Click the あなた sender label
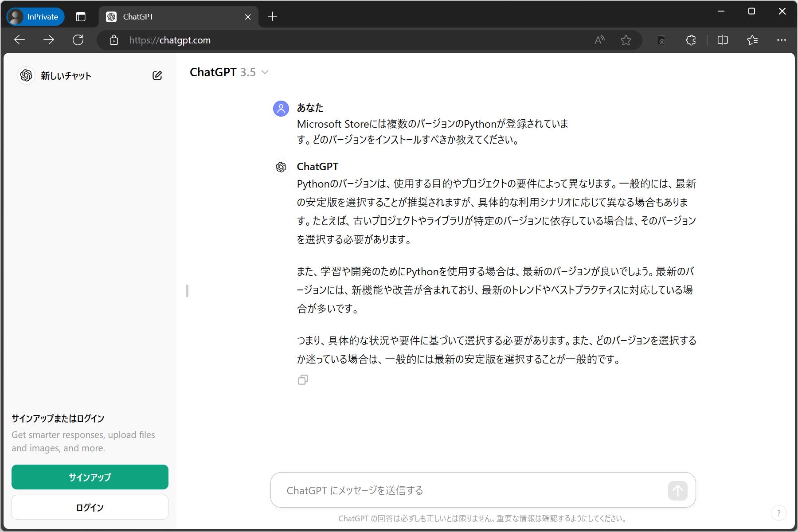Screen dimensions: 798x532 (x=310, y=108)
